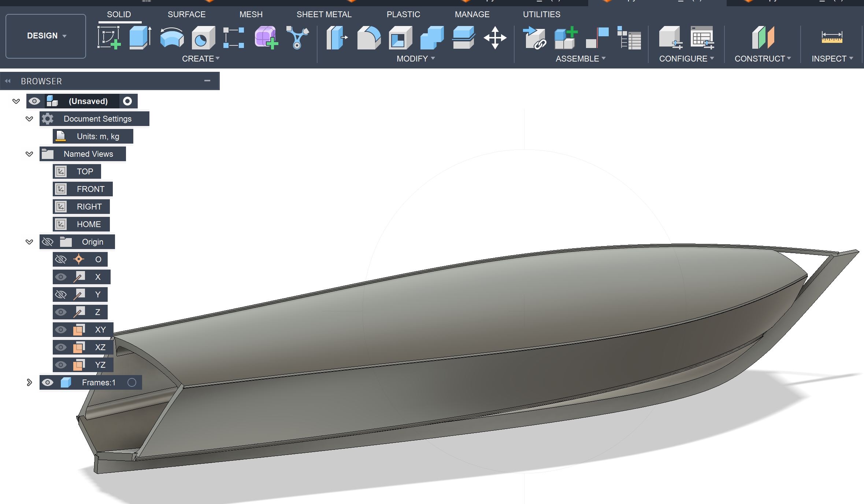
Task: Click the Press Pull tool icon
Action: (x=337, y=38)
